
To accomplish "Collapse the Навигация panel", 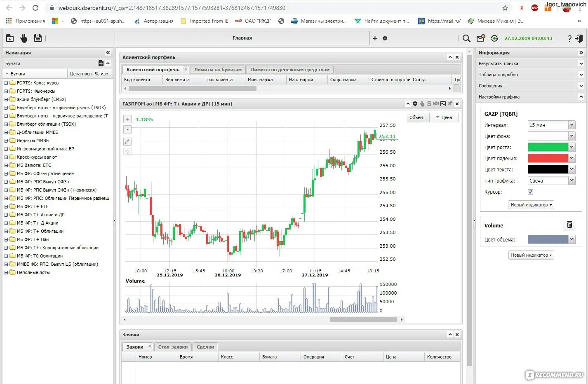I will coord(108,53).
